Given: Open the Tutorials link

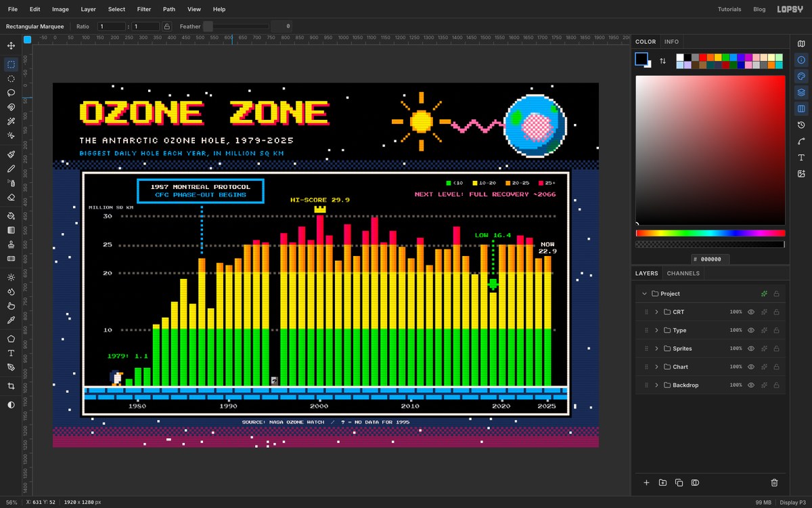Looking at the screenshot, I should (729, 9).
